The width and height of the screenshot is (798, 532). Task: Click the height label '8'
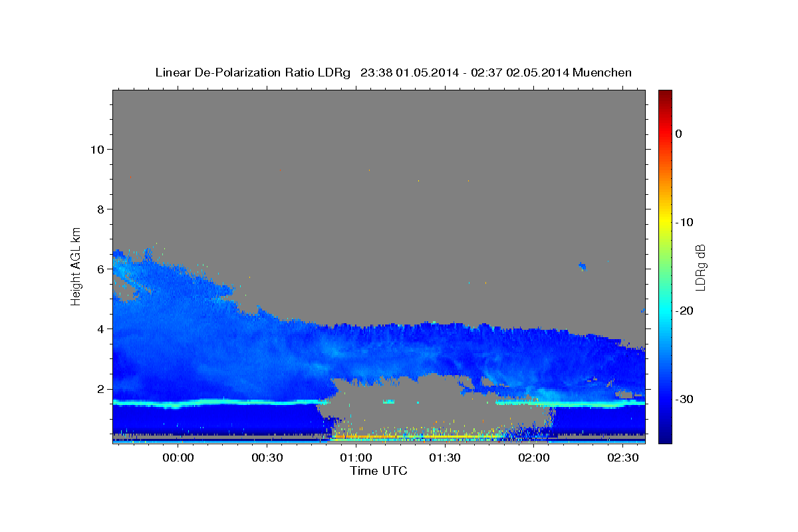pyautogui.click(x=99, y=209)
